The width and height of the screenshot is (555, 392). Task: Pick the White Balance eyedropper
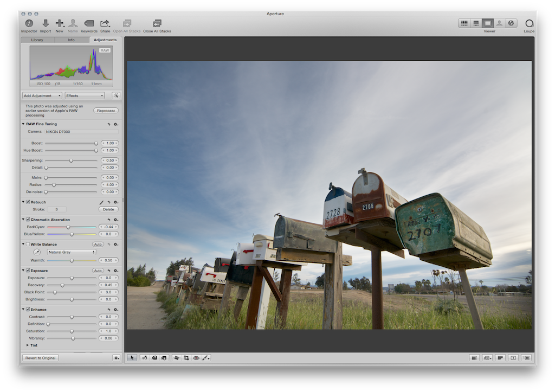pyautogui.click(x=37, y=252)
